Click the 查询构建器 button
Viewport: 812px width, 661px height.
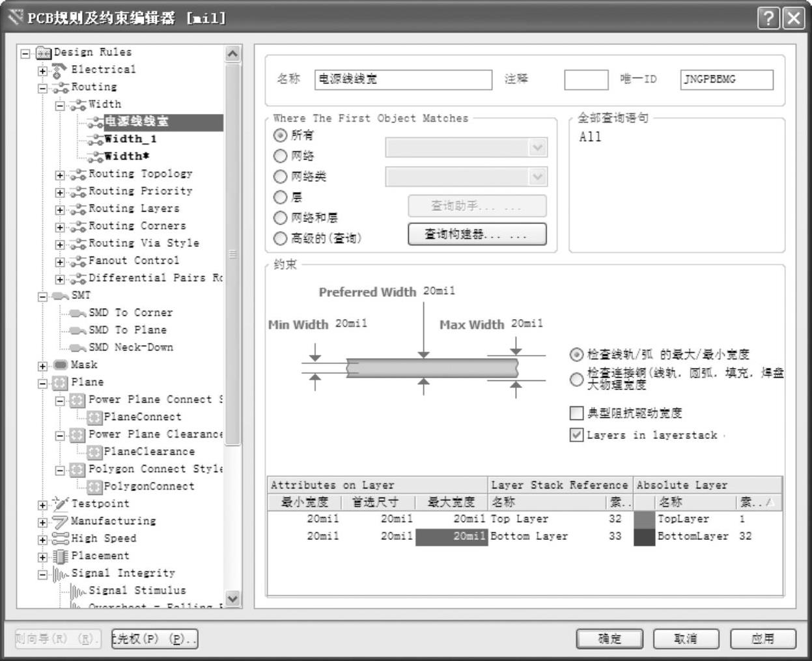(477, 234)
